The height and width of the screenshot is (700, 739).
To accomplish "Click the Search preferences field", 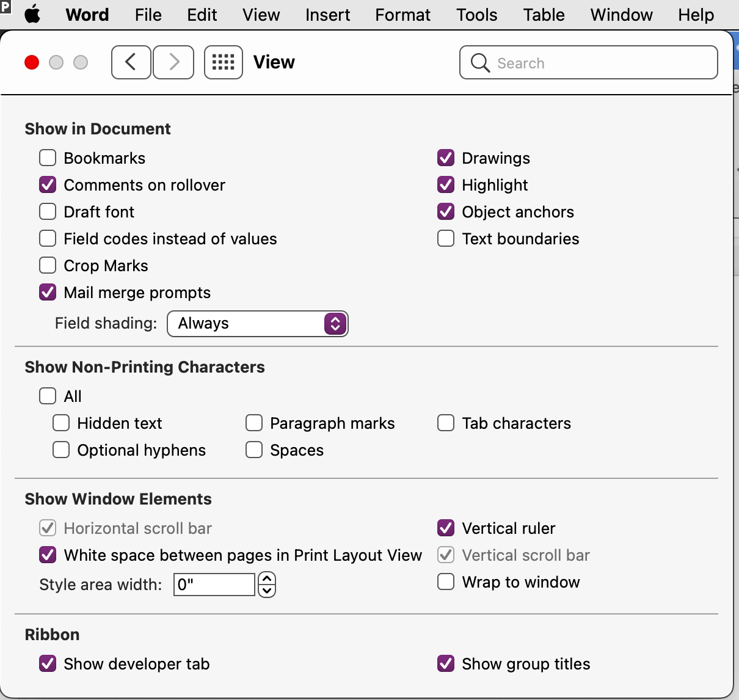I will coord(599,63).
